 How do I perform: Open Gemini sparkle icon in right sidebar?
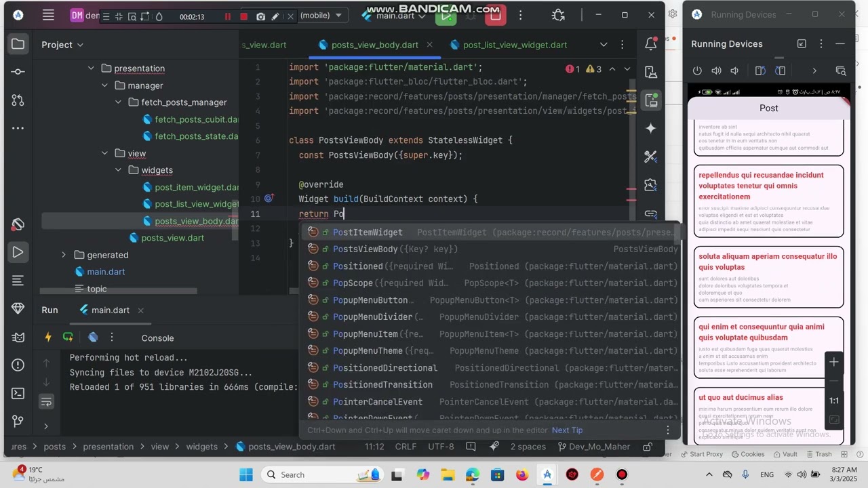651,128
